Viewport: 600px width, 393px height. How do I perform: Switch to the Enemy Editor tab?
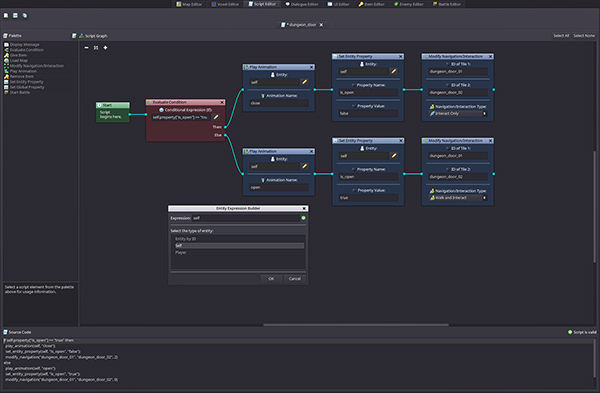(409, 4)
